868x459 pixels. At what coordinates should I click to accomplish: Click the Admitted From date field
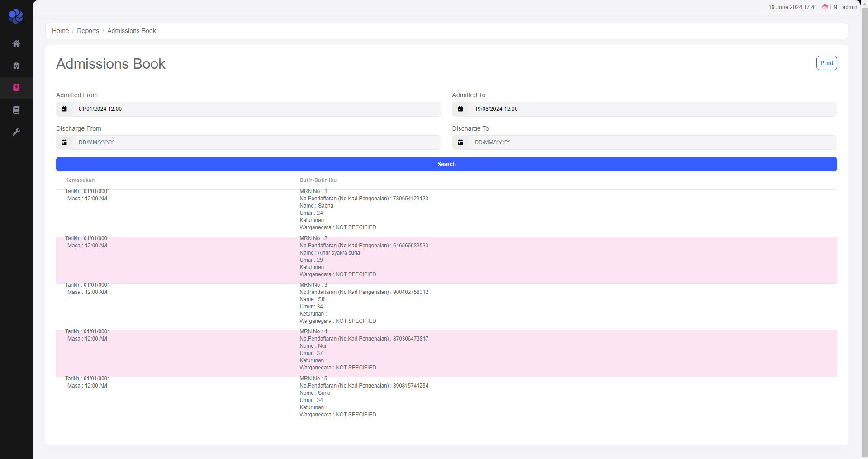[256, 109]
